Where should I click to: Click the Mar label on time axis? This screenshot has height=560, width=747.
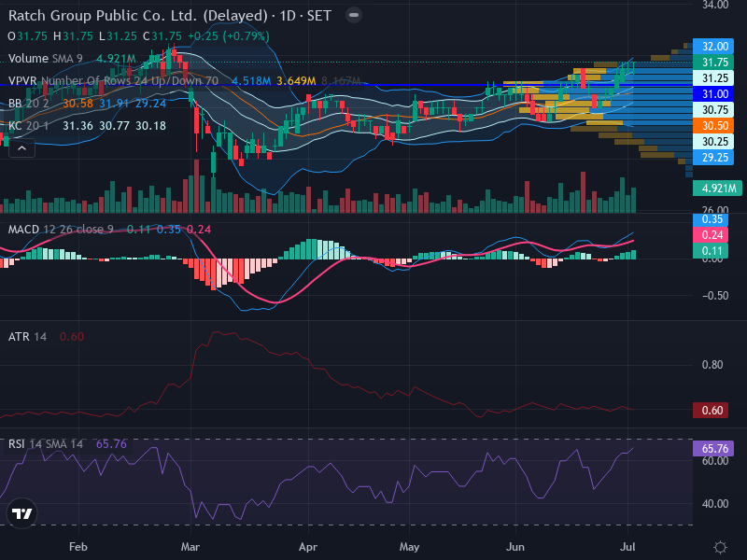click(190, 547)
